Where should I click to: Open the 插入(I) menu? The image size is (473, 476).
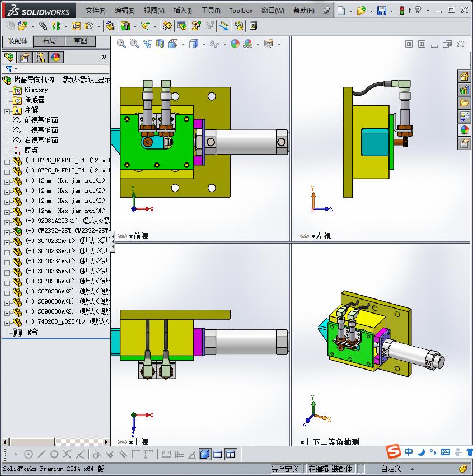point(182,11)
